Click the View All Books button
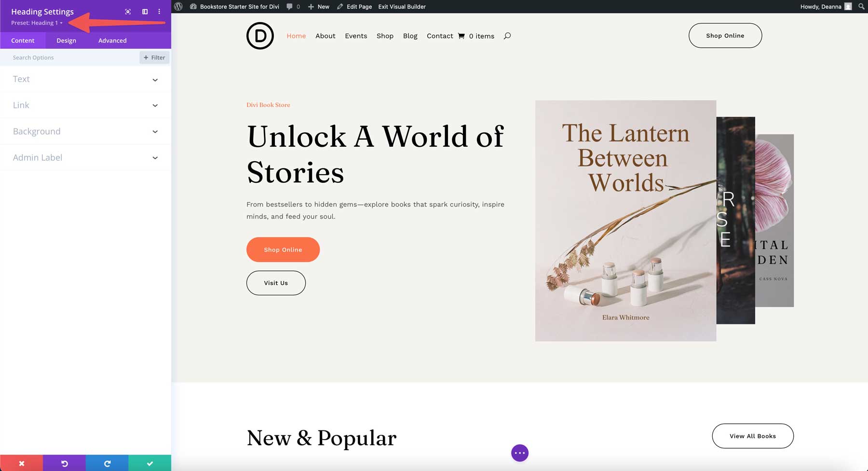This screenshot has width=868, height=471. tap(752, 436)
